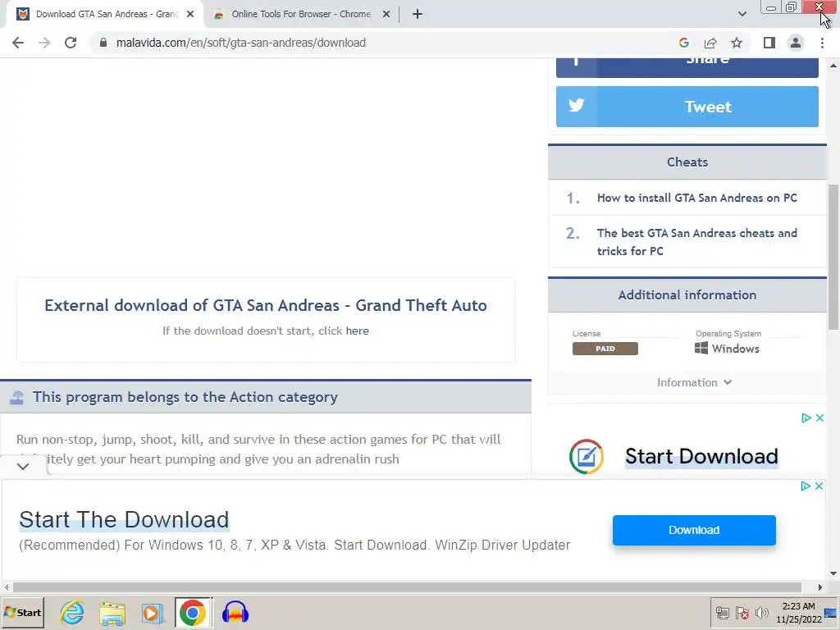This screenshot has width=840, height=630.
Task: Click the Cheats section header
Action: pyautogui.click(x=687, y=162)
